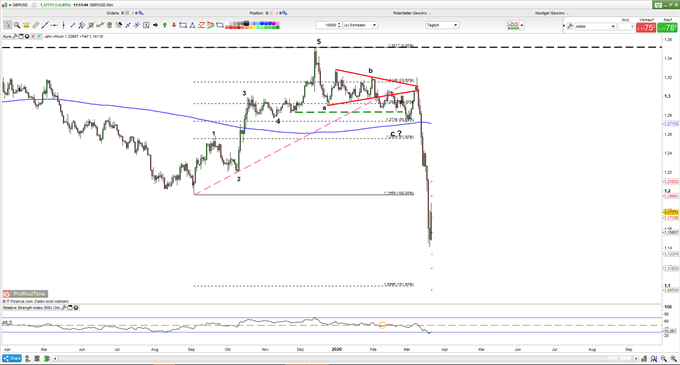The image size is (680, 365).
Task: Click the blue Share button
Action: pos(12,358)
